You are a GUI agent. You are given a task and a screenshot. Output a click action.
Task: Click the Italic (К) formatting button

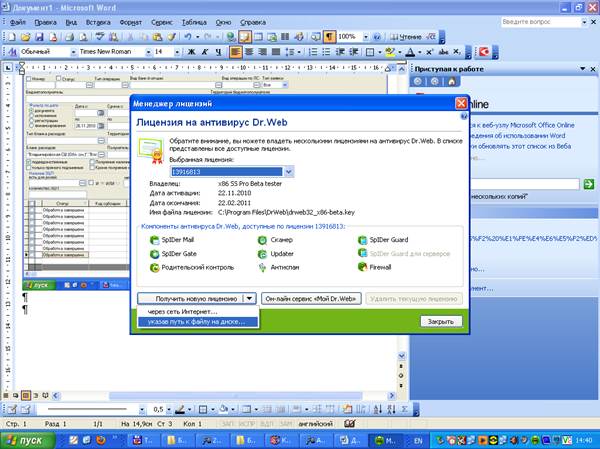click(205, 52)
